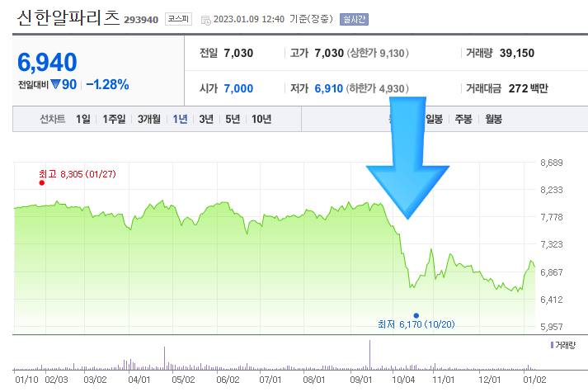Select the 1일 chart range tab

coord(82,120)
